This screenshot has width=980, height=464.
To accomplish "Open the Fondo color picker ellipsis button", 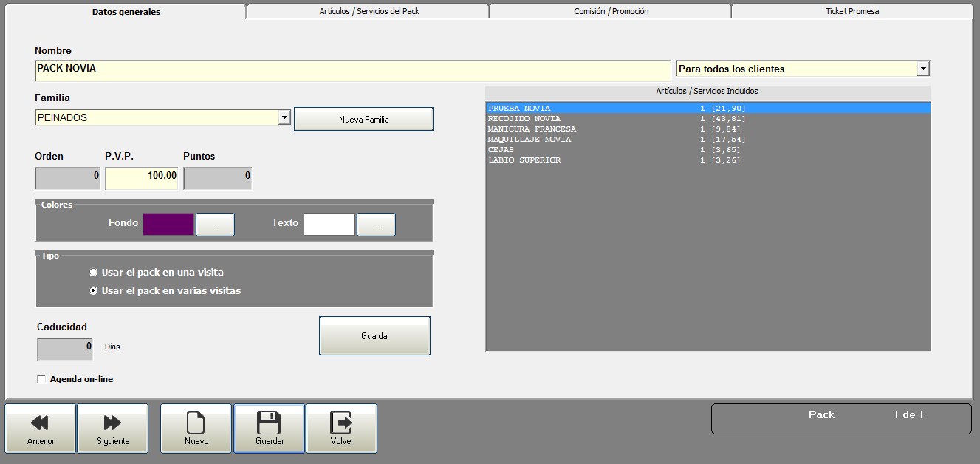I will tap(215, 225).
